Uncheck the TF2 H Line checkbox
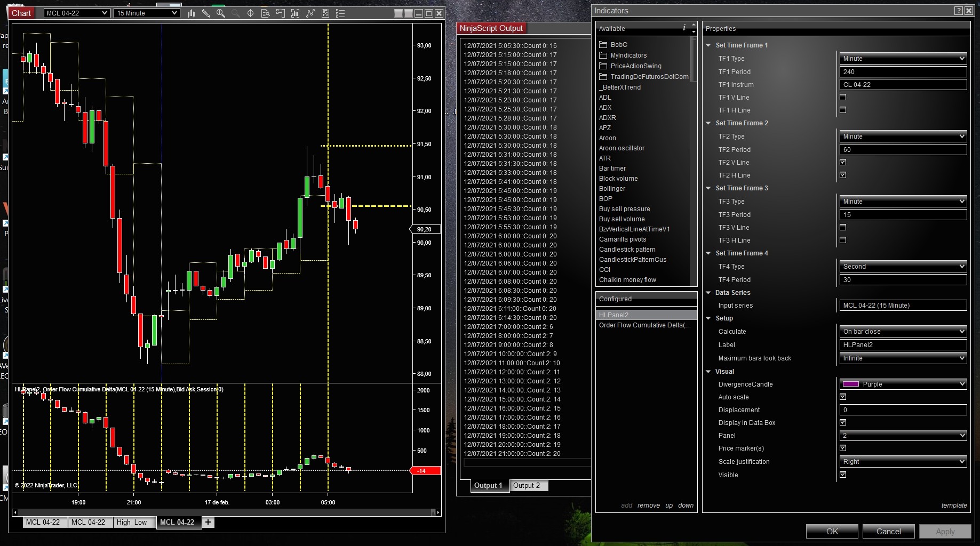This screenshot has width=980, height=546. coord(843,175)
